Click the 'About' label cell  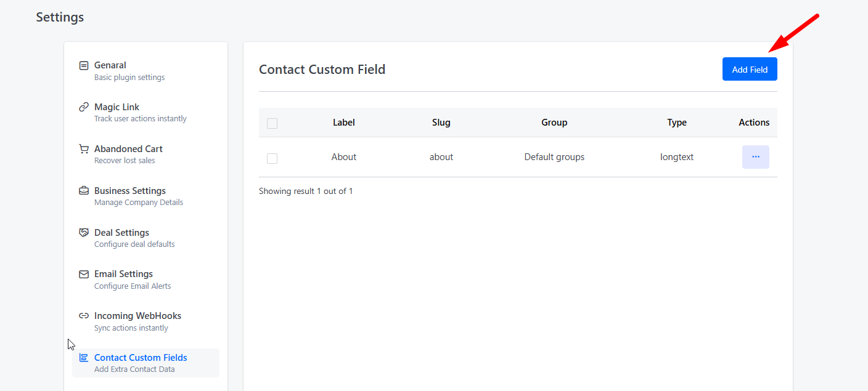pos(344,157)
